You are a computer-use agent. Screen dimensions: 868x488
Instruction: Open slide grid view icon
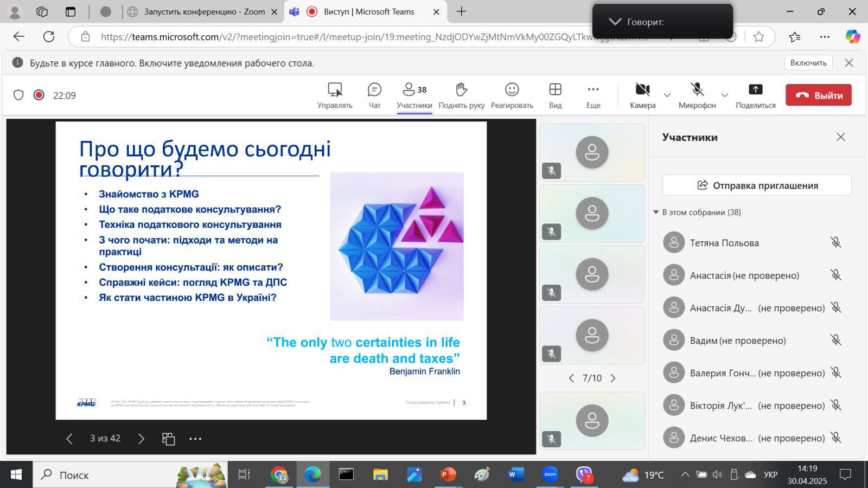tap(168, 439)
